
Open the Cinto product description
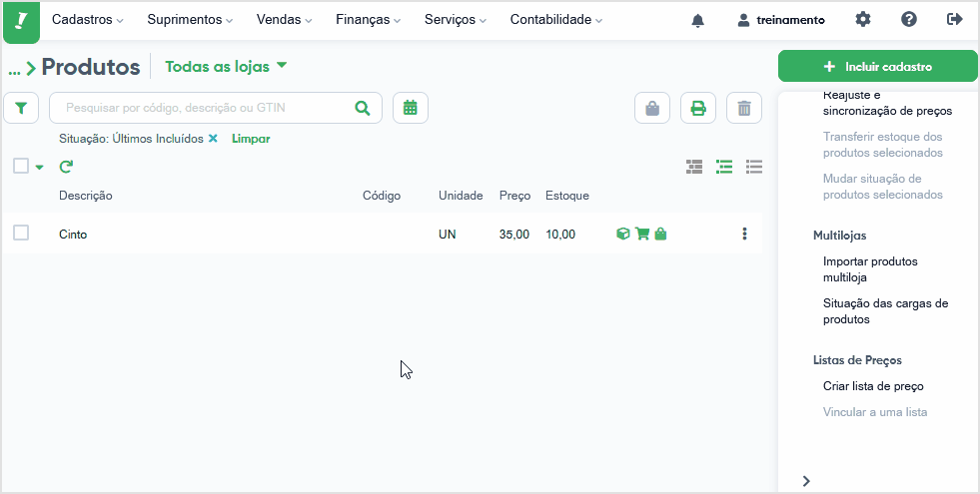point(73,235)
